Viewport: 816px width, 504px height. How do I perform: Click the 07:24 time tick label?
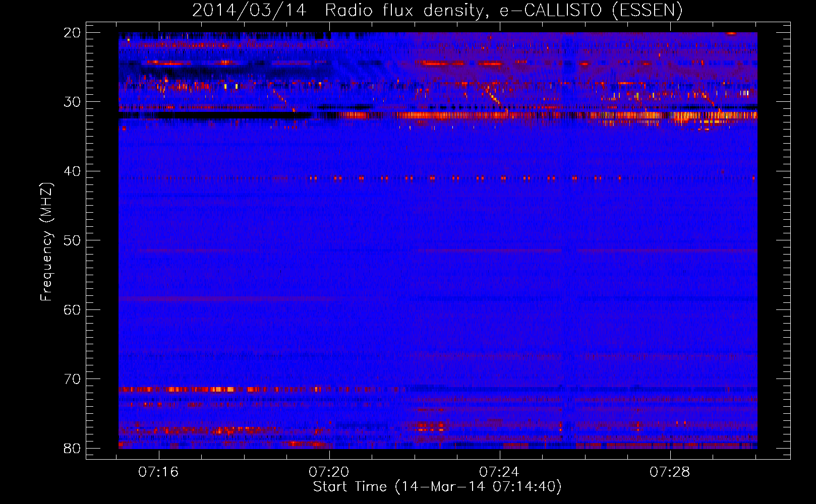click(x=499, y=472)
